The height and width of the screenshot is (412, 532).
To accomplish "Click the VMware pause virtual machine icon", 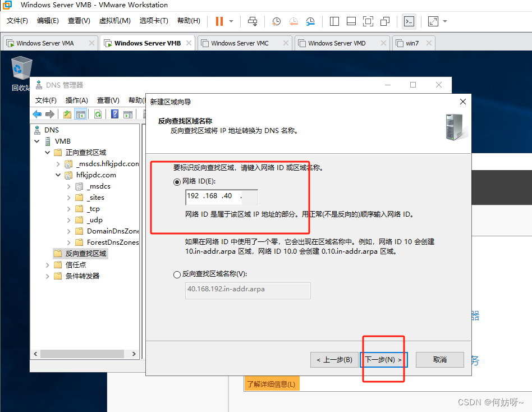I will click(x=219, y=21).
